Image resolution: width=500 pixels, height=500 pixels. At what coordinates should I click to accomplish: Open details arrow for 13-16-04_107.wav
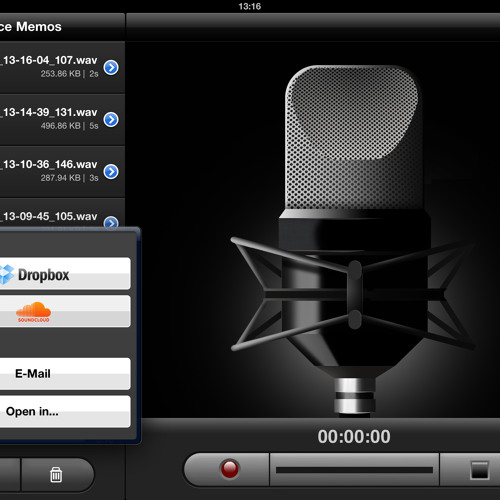coord(111,68)
